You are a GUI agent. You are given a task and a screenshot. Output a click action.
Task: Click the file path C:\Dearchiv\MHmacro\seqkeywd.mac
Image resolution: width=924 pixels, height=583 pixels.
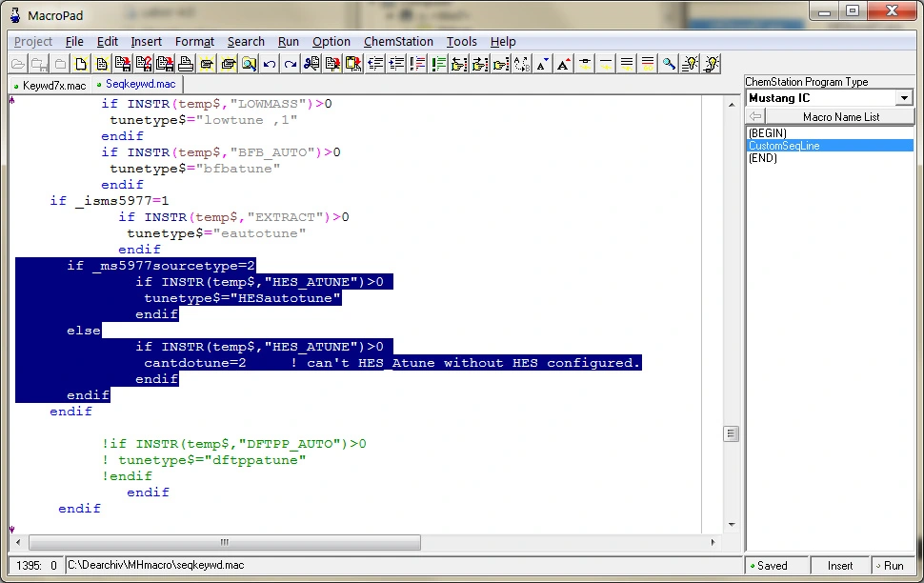coord(156,565)
